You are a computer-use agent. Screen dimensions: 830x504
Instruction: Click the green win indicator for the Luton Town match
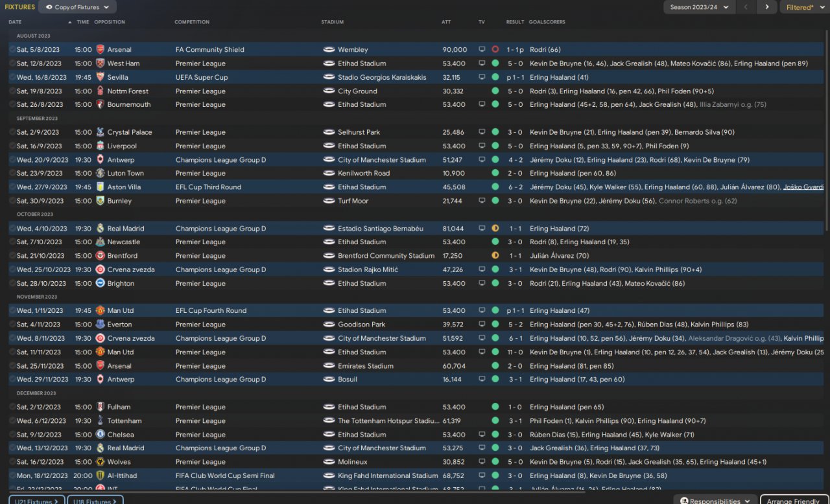pos(495,174)
